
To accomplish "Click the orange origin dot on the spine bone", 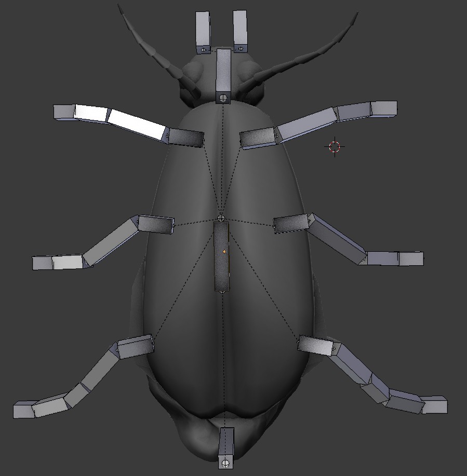I will point(224,251).
